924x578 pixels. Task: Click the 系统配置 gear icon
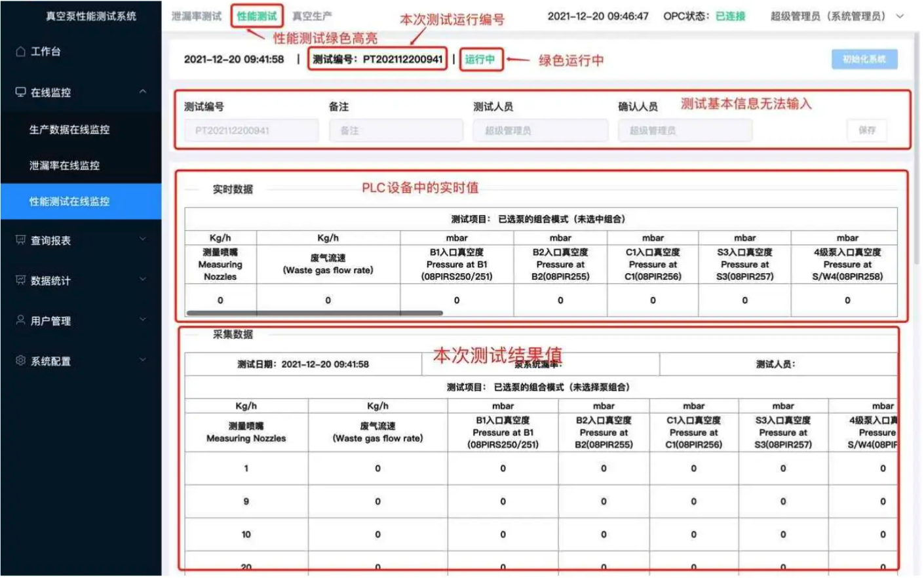pyautogui.click(x=21, y=360)
